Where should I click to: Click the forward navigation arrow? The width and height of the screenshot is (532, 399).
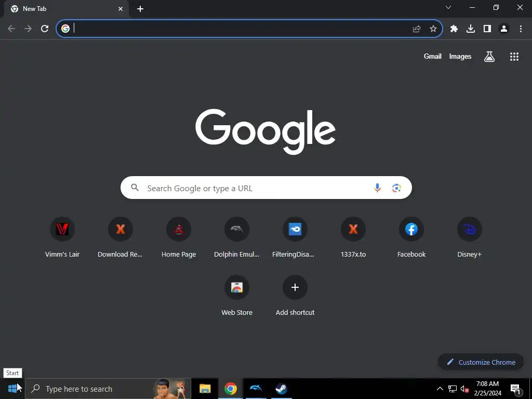(x=28, y=29)
